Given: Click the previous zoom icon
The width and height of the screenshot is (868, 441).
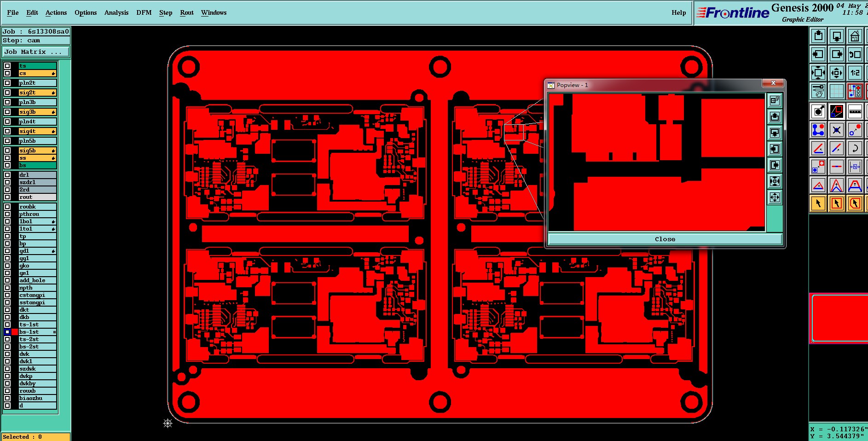Looking at the screenshot, I should (855, 54).
